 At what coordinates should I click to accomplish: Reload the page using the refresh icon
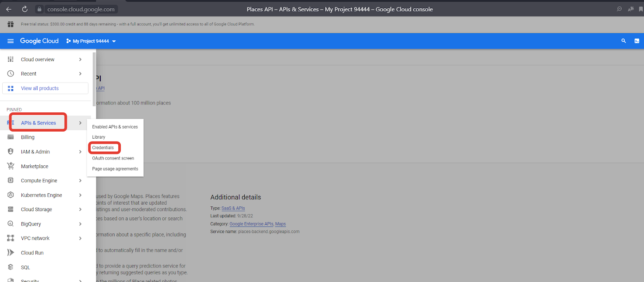[25, 9]
